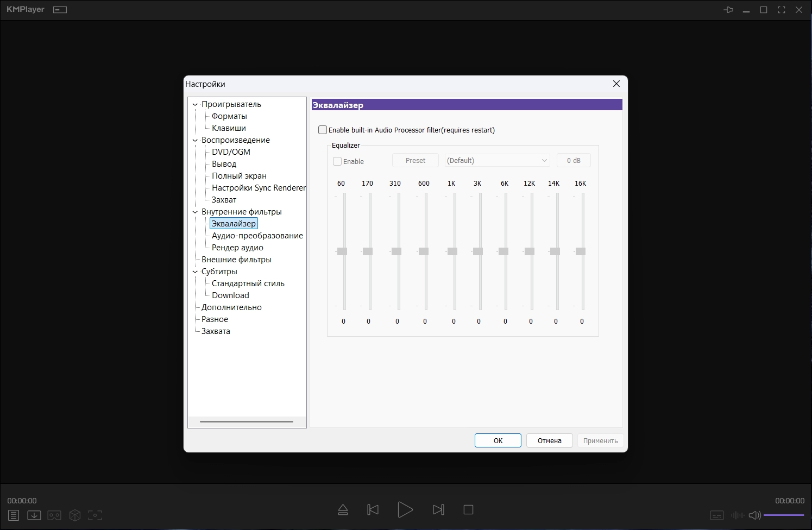Select the Эквалайзер tree item
Image resolution: width=812 pixels, height=530 pixels.
234,224
